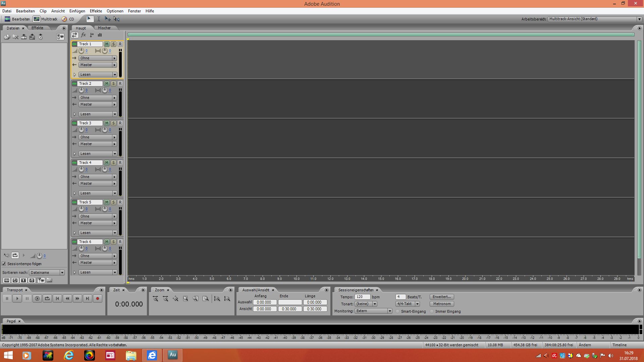
Task: Select the Time Selection cursor tool
Action: pyautogui.click(x=99, y=19)
